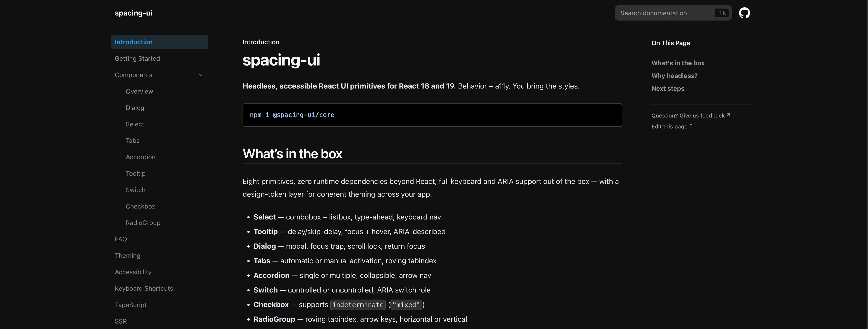The height and width of the screenshot is (329, 868).
Task: Jump to What's in the box section
Action: 678,63
